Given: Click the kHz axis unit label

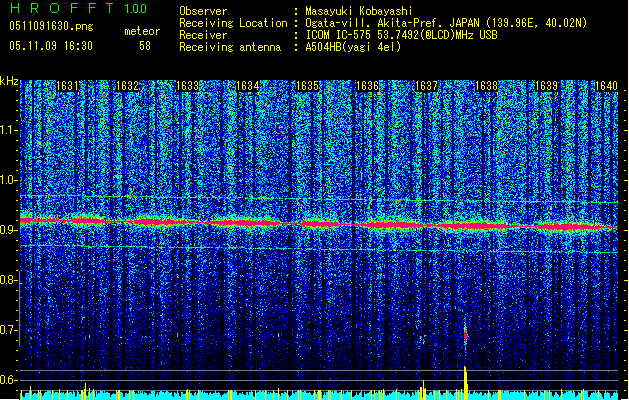Looking at the screenshot, I should tap(9, 80).
